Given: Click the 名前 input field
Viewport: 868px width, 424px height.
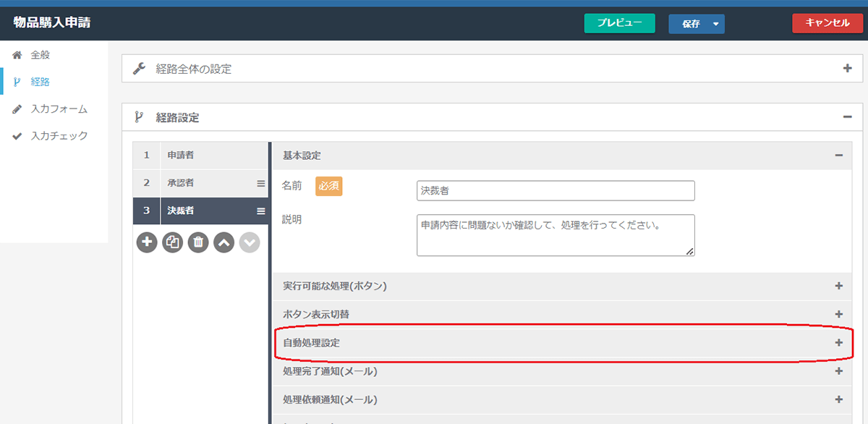Looking at the screenshot, I should click(556, 190).
